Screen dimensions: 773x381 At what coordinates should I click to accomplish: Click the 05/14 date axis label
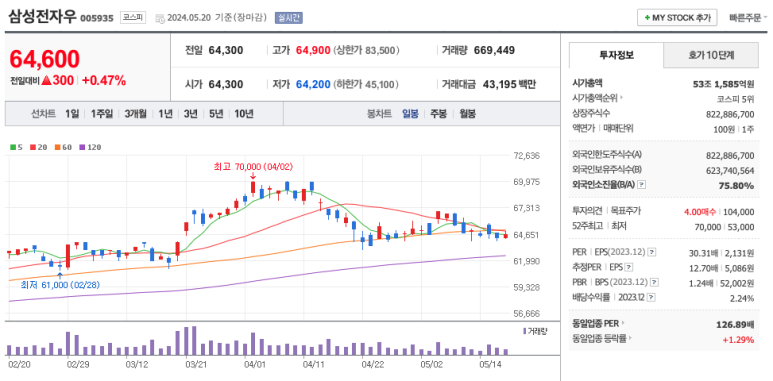click(x=491, y=365)
